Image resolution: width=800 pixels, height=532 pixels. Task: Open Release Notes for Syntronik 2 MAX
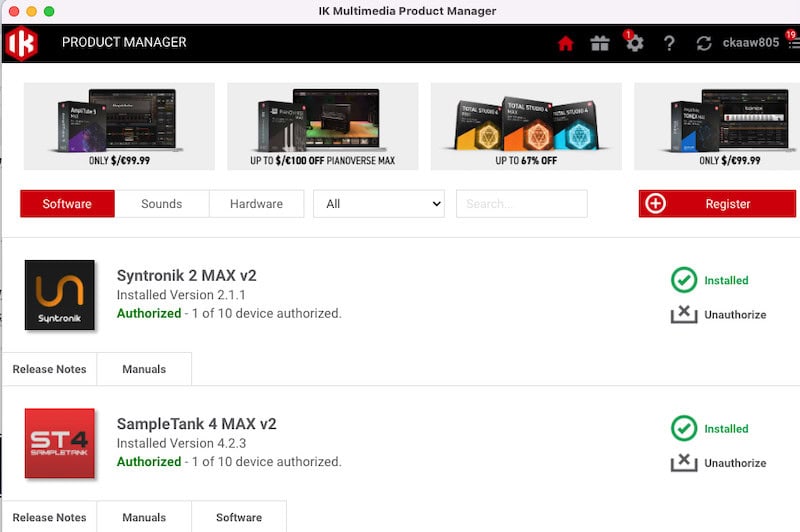49,369
